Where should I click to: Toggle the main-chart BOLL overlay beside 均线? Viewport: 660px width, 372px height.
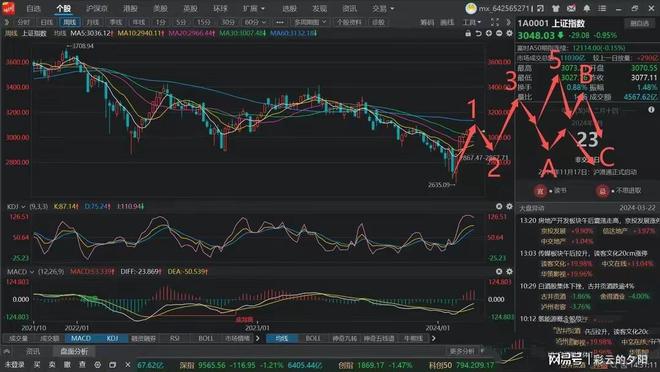(313, 338)
